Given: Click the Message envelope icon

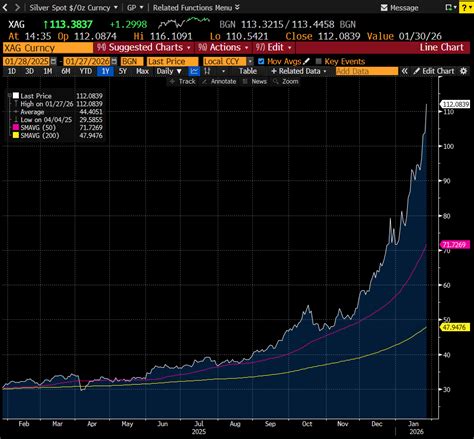Looking at the screenshot, I should 384,8.
